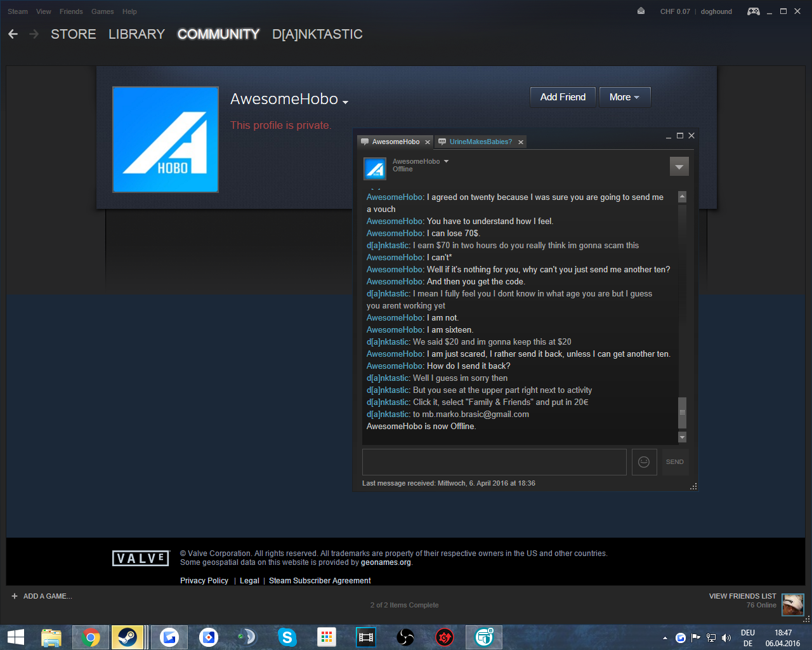Click the SEND button in chat
Image resolution: width=812 pixels, height=650 pixels.
[675, 462]
